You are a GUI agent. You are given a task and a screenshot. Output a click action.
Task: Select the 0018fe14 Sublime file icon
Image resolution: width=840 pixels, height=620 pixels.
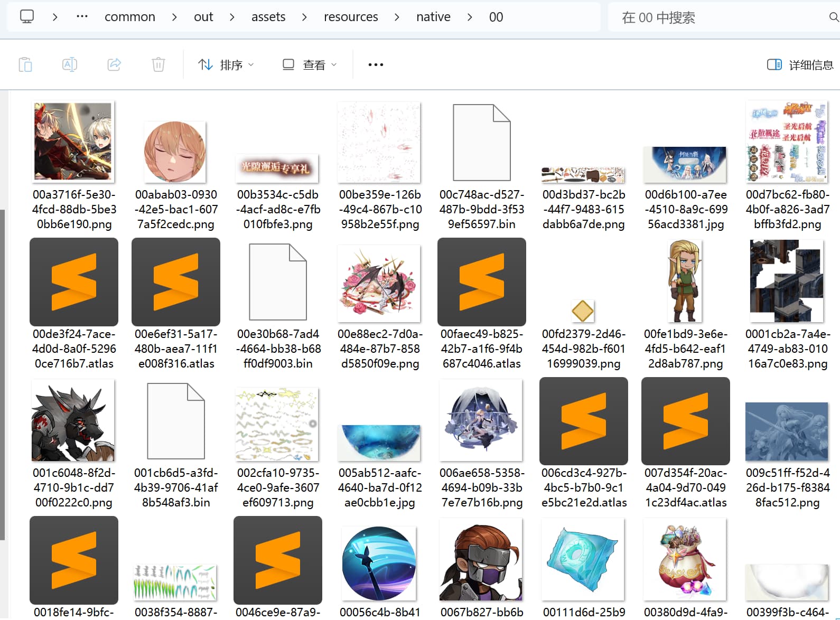[x=74, y=560]
